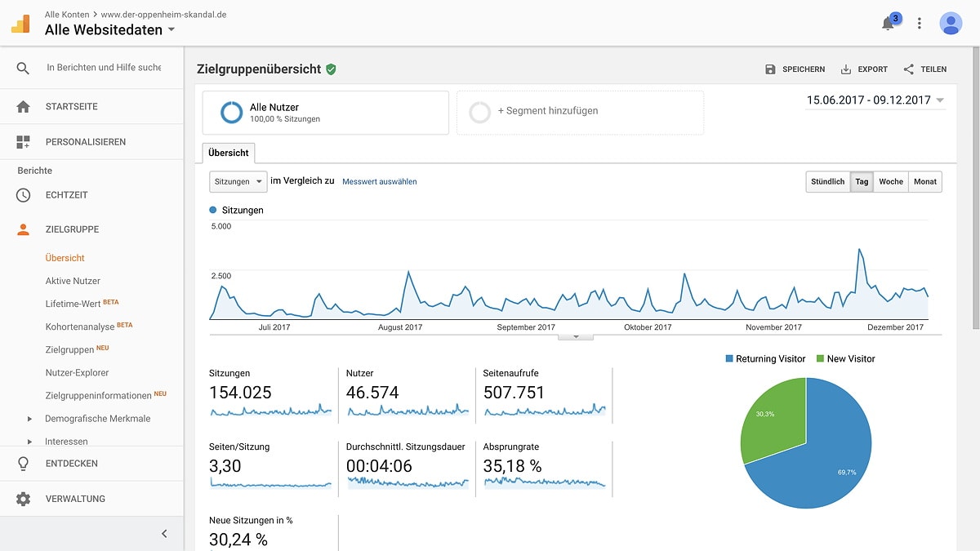Click the user account avatar

coord(951,24)
